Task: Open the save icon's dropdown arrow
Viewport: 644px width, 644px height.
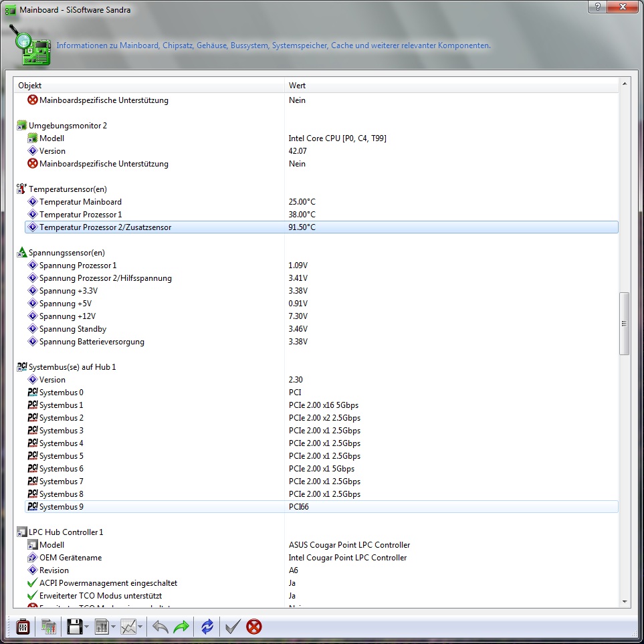Action: [x=87, y=627]
